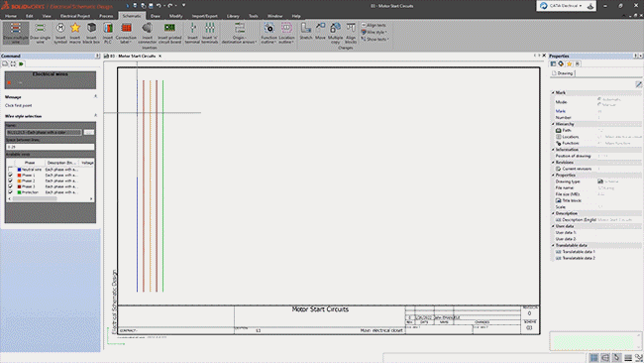
Task: Collapse the Hierarchy property group
Action: [553, 124]
